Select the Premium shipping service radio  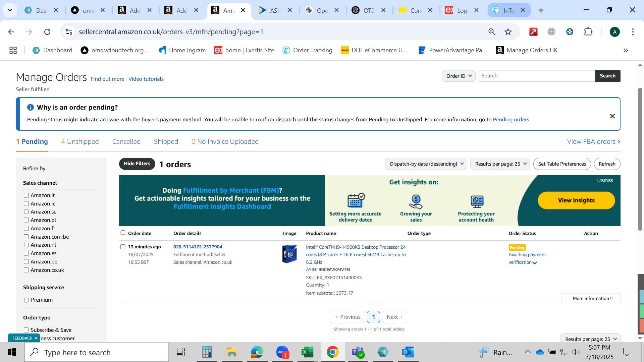tap(26, 300)
